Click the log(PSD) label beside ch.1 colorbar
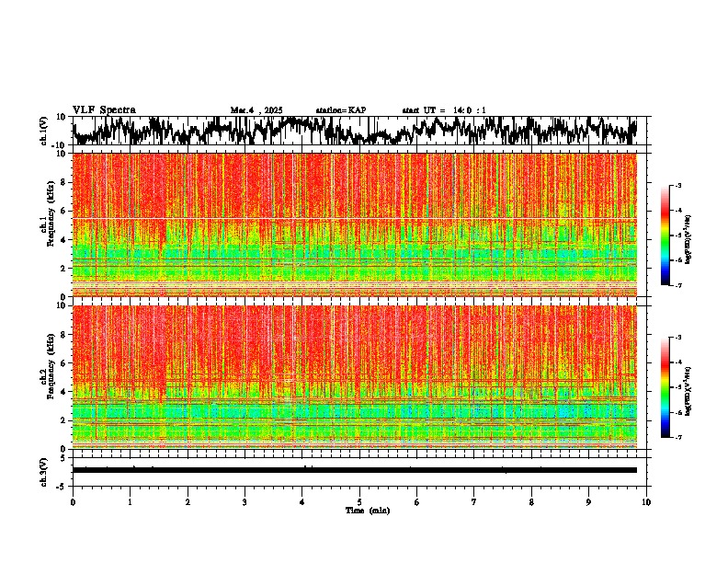 [x=688, y=239]
